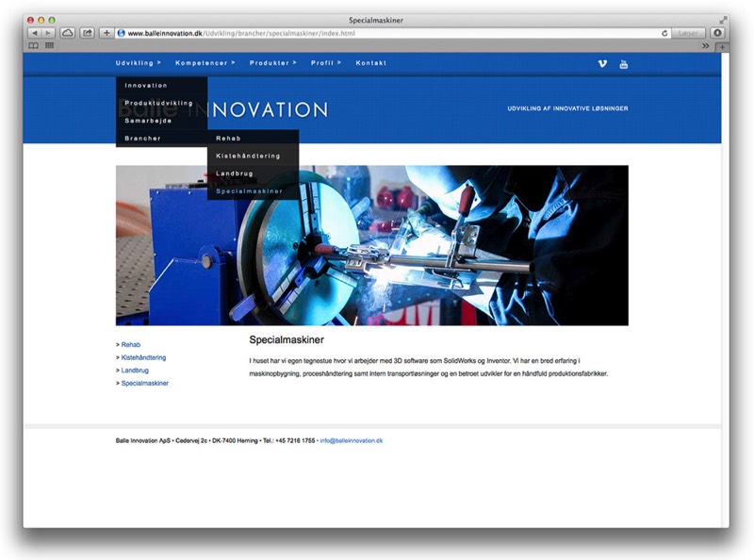Click the Specialmaskiner page heading
Image resolution: width=754 pixels, height=560 pixels.
point(287,339)
